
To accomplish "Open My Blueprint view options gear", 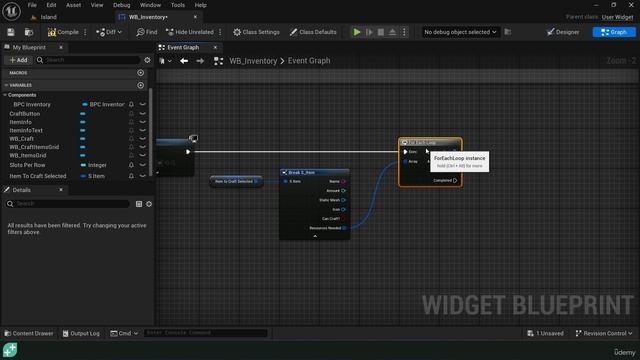I will click(147, 60).
